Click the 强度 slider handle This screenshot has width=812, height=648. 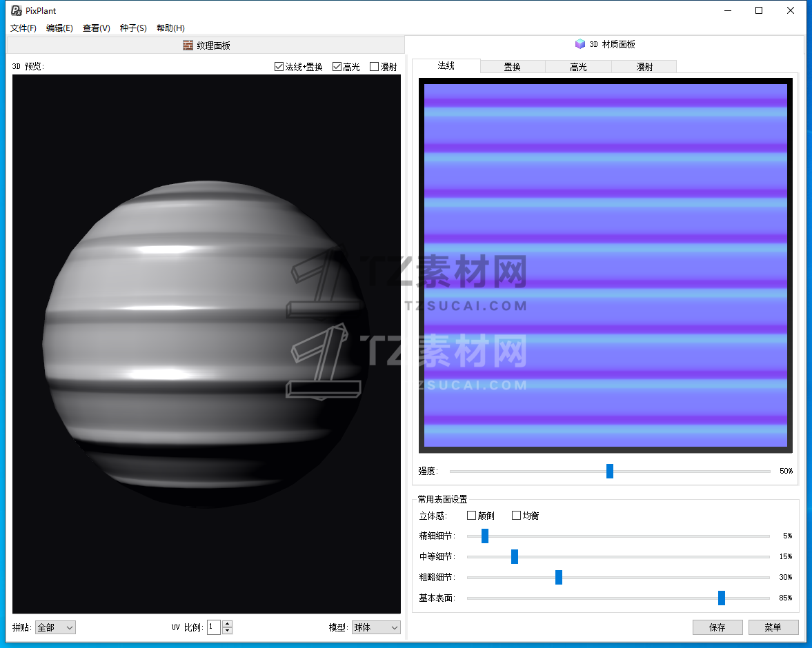(x=610, y=471)
